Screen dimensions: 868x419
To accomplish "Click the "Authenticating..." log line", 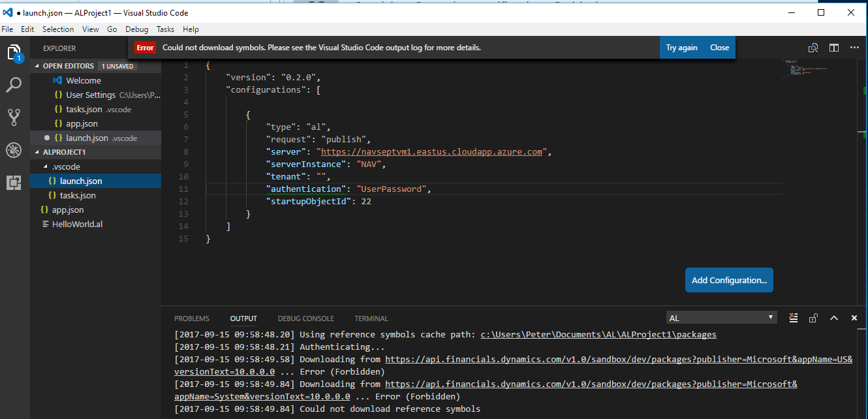I will (x=342, y=347).
